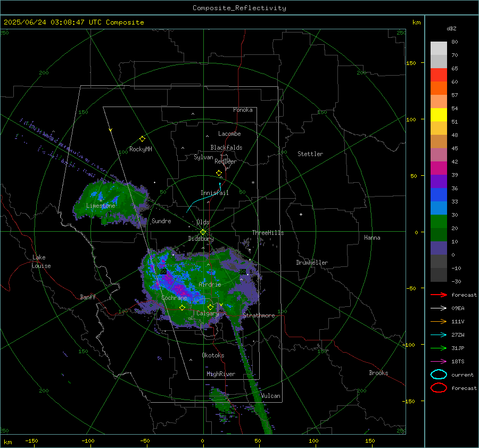Click the Okotoks town label
479x448 pixels.
click(x=213, y=355)
